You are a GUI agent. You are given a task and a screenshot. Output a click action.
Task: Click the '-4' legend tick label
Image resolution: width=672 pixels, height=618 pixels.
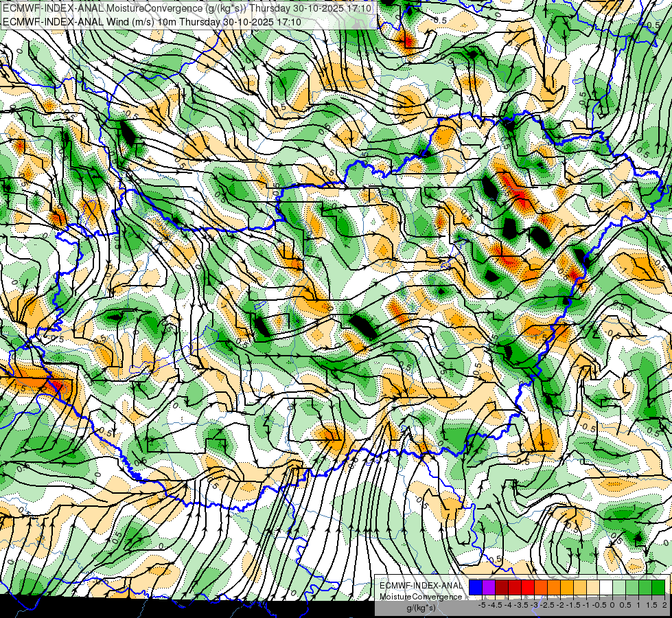click(x=508, y=605)
